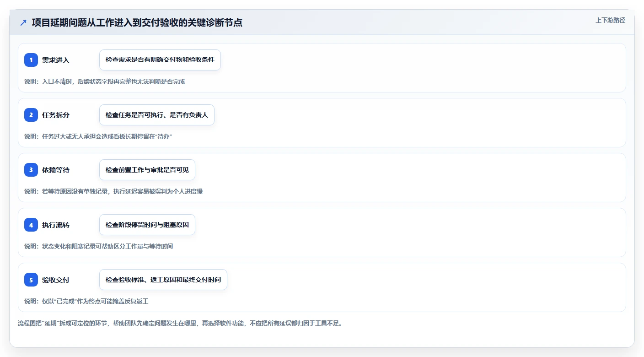Click the note starting 说明：任务过大或无人承担
The image size is (644, 357).
98,136
